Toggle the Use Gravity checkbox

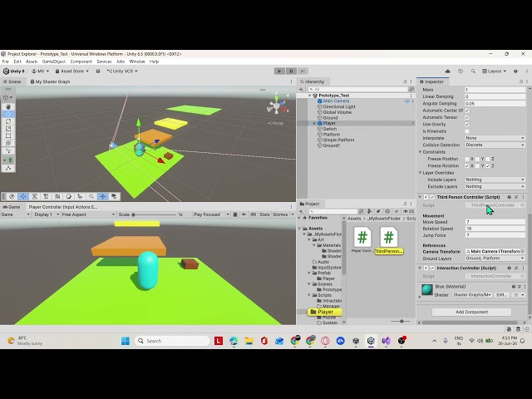(467, 124)
